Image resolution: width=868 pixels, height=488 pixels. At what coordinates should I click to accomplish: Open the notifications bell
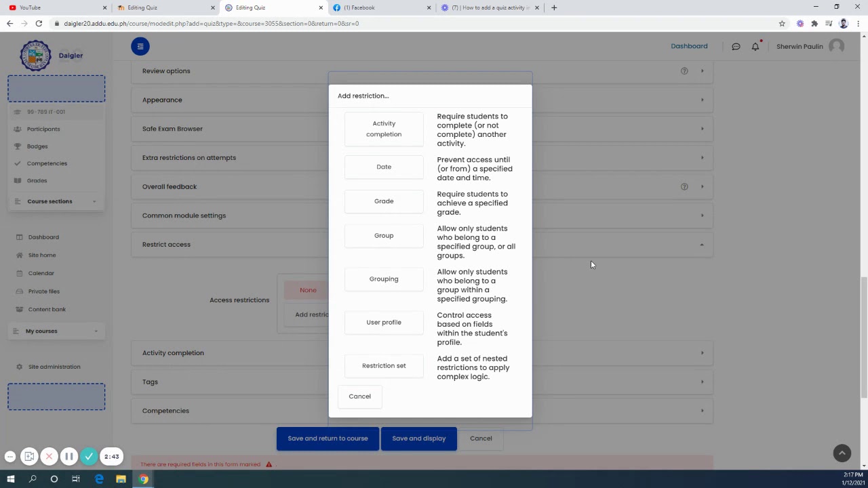click(755, 47)
